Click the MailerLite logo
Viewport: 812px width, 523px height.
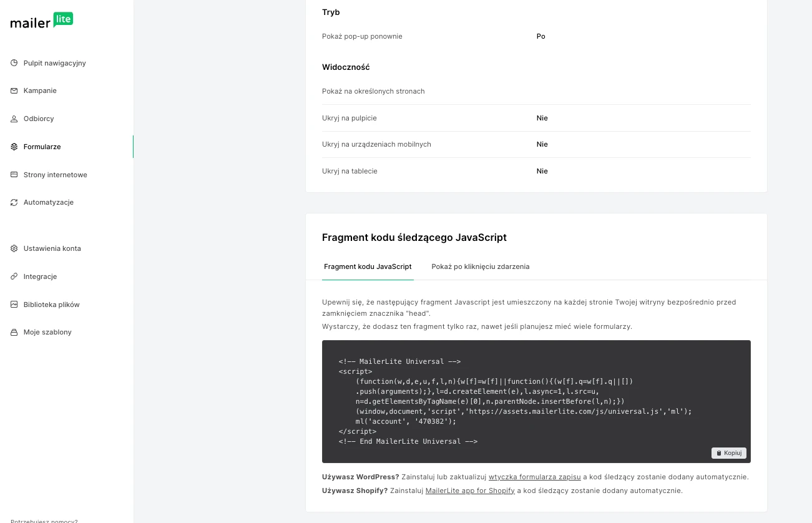(x=42, y=21)
